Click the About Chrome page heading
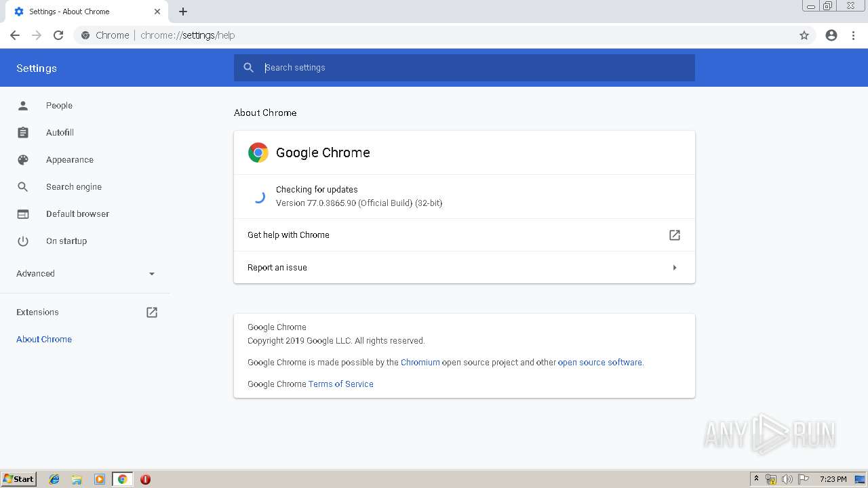This screenshot has height=488, width=868. pyautogui.click(x=265, y=113)
